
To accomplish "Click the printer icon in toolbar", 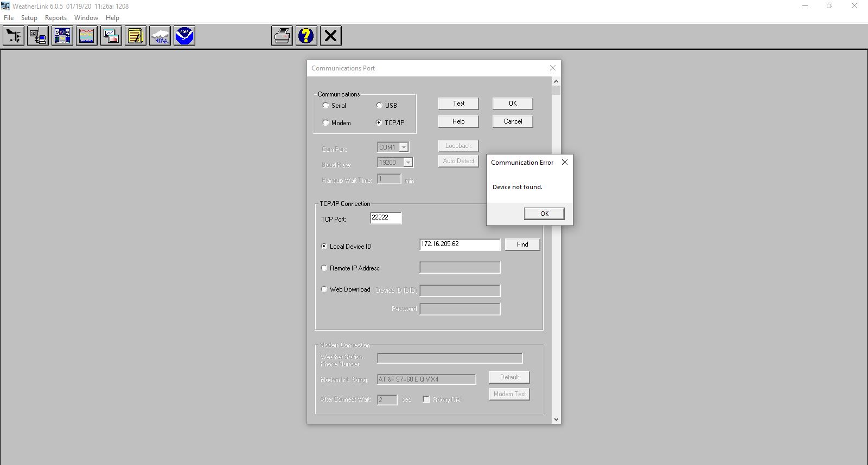I will 282,36.
